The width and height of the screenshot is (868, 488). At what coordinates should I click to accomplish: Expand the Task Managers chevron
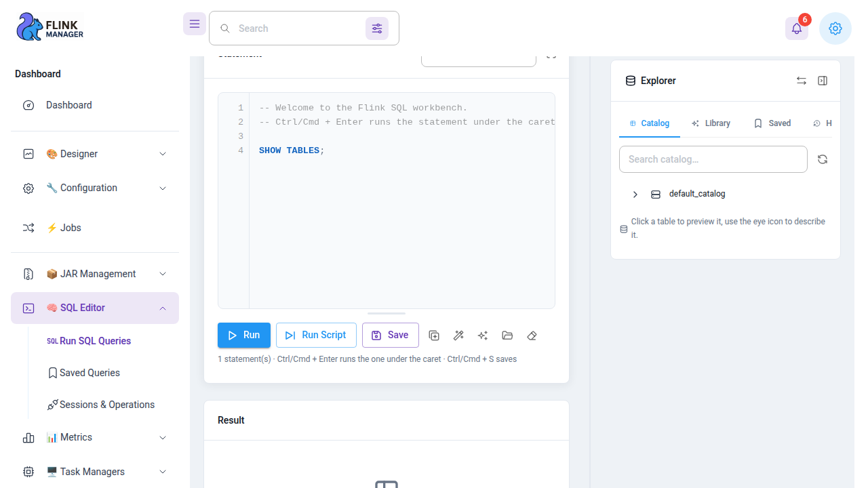(x=163, y=472)
